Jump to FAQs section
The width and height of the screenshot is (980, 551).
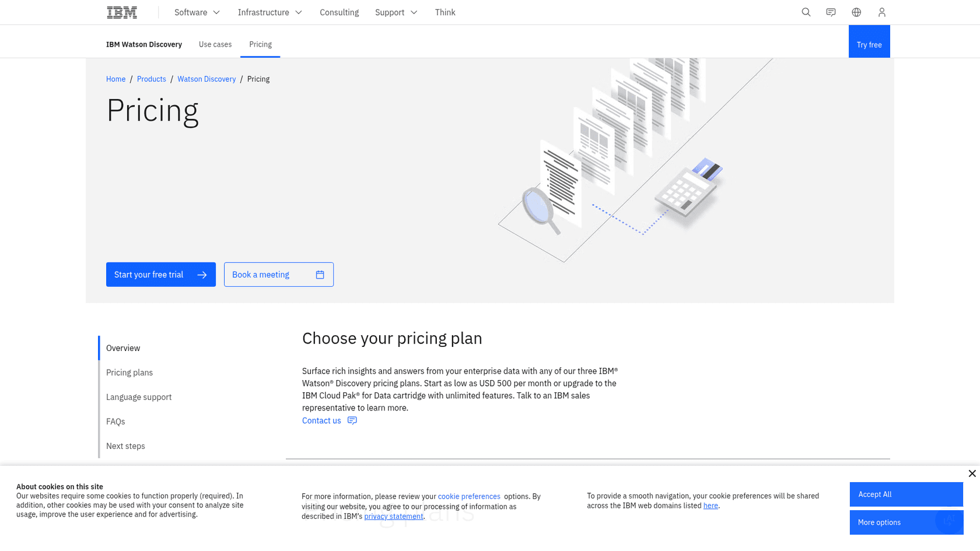coord(116,422)
